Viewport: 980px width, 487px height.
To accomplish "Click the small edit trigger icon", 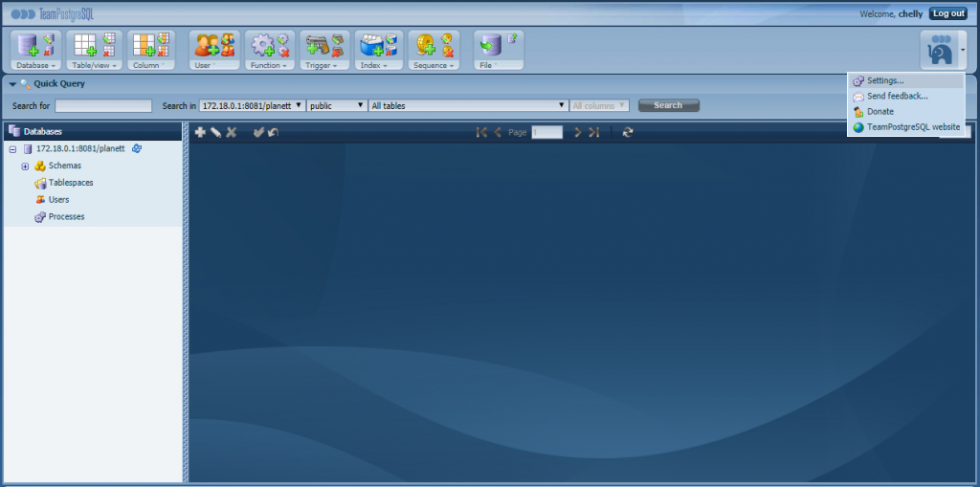I will 338,39.
